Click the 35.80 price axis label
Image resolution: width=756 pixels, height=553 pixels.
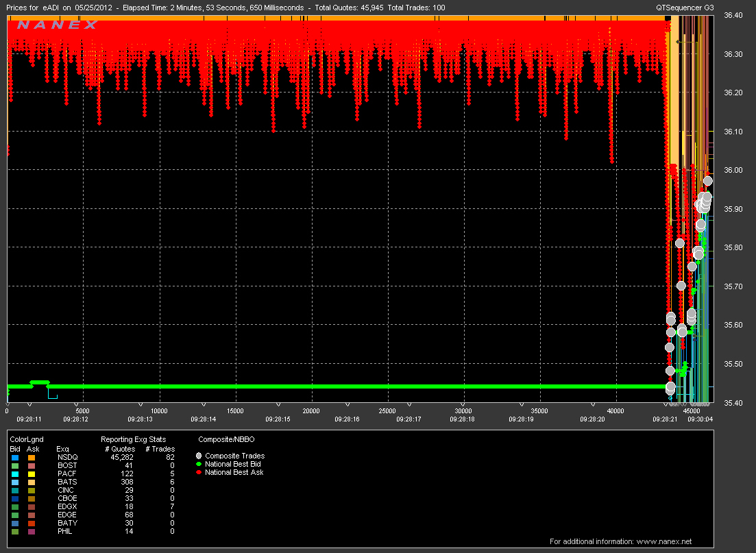(733, 247)
